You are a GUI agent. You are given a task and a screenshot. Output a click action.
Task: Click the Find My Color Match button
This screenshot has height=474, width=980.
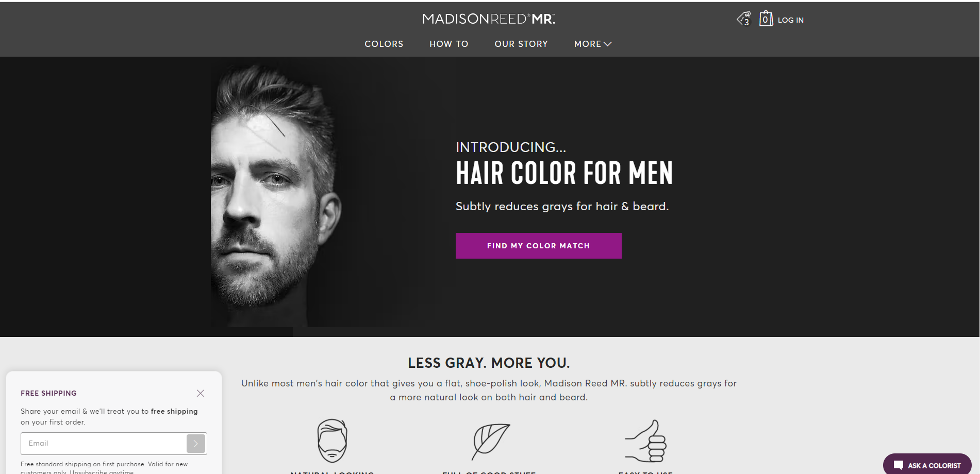tap(538, 246)
